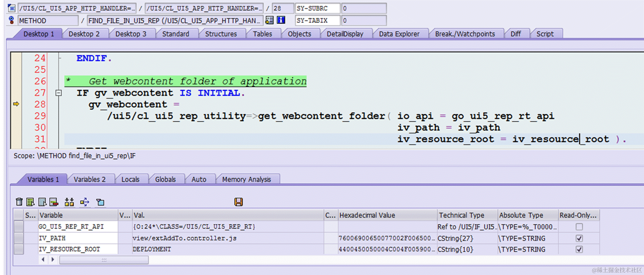The height and width of the screenshot is (275, 644).
Task: Click the gear icon beside the METHOD field
Action: [11, 21]
